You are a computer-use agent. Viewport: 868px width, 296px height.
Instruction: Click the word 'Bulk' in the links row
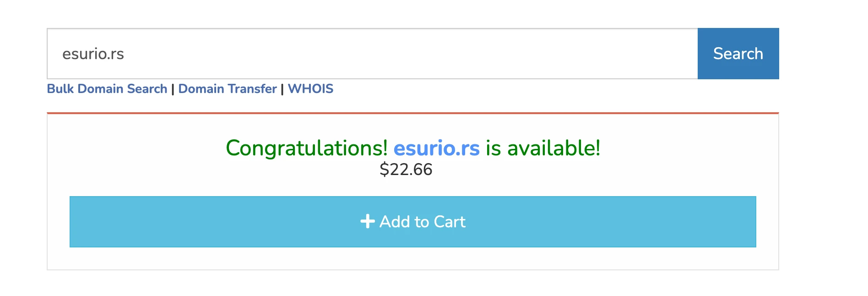point(60,89)
